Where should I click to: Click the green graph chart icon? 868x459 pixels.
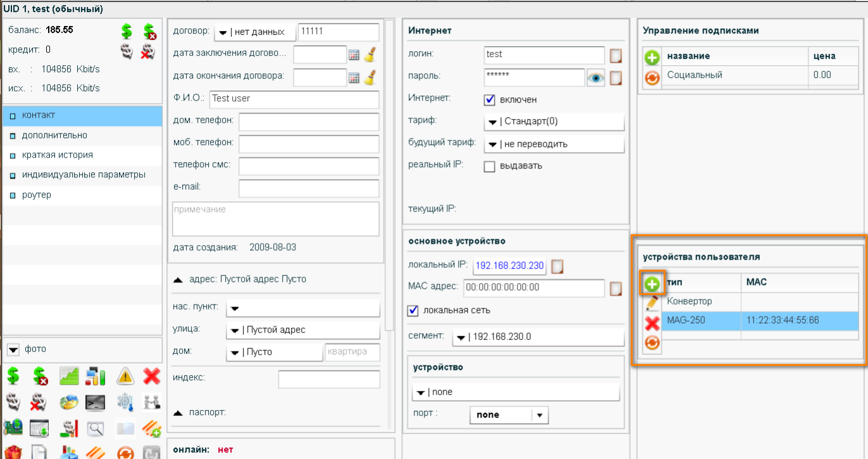pyautogui.click(x=68, y=377)
